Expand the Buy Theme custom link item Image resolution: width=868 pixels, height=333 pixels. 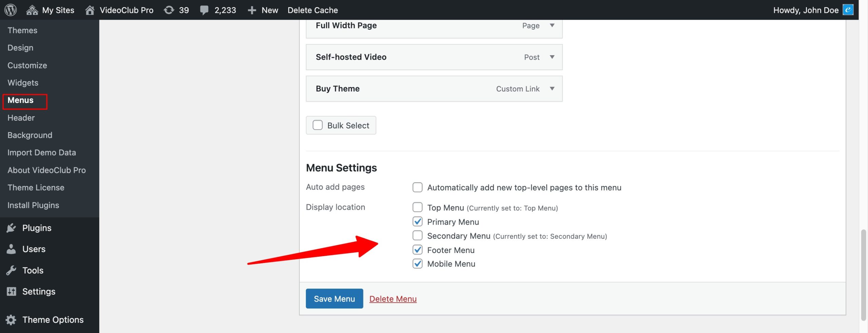tap(552, 88)
